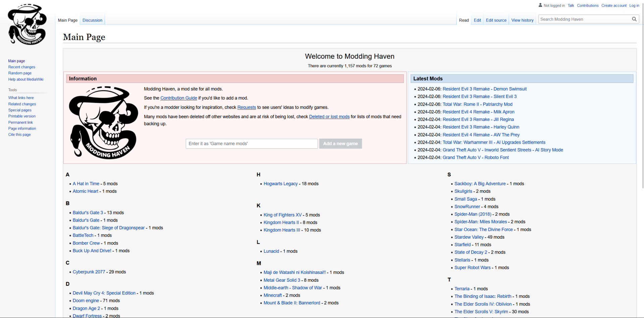The image size is (644, 318).
Task: Open Mount & Blade II: Bannerlord page
Action: 292,303
